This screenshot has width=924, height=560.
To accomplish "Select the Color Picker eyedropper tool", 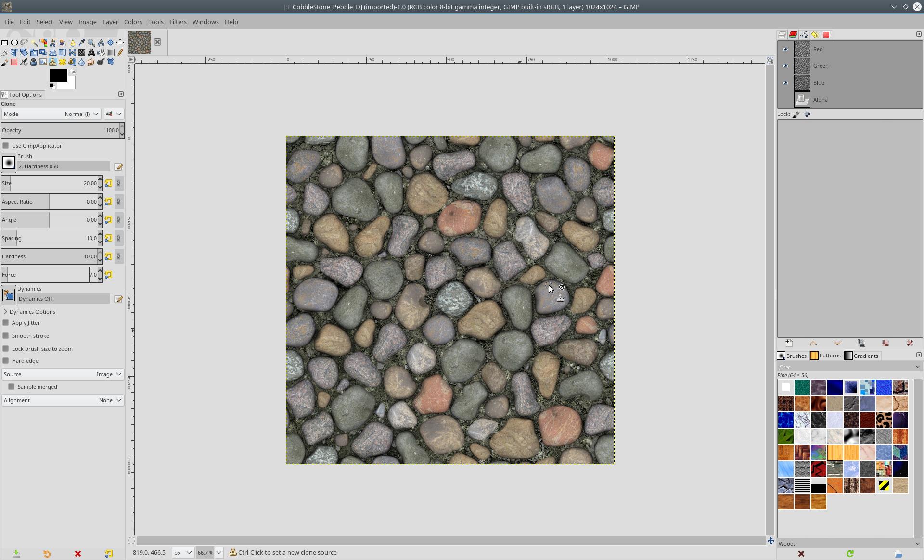I will click(82, 43).
